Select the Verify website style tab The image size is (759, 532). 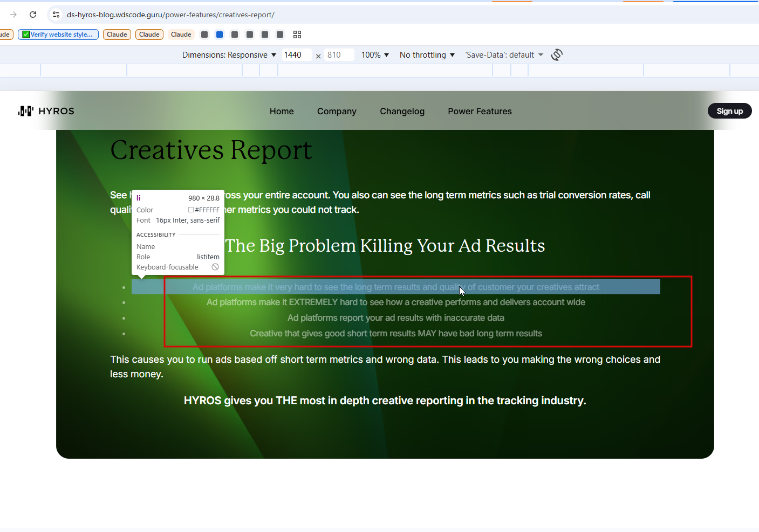pyautogui.click(x=58, y=34)
